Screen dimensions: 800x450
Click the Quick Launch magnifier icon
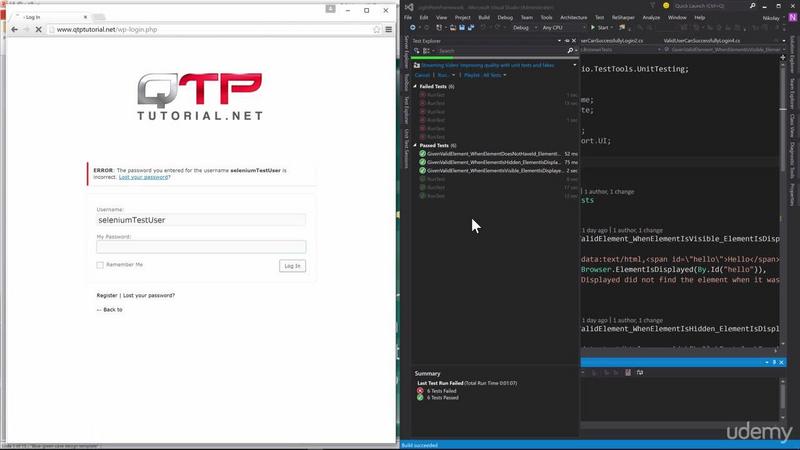click(x=753, y=6)
